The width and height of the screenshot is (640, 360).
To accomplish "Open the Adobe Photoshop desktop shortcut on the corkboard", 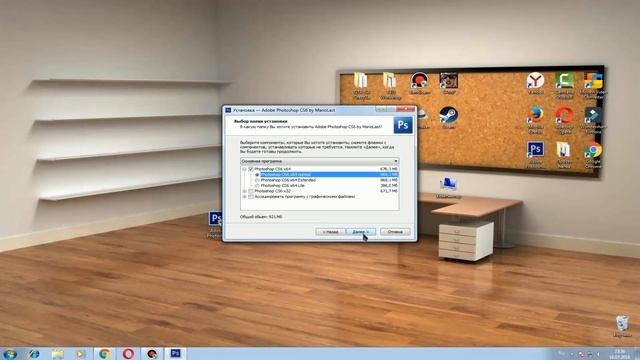I will click(x=535, y=155).
